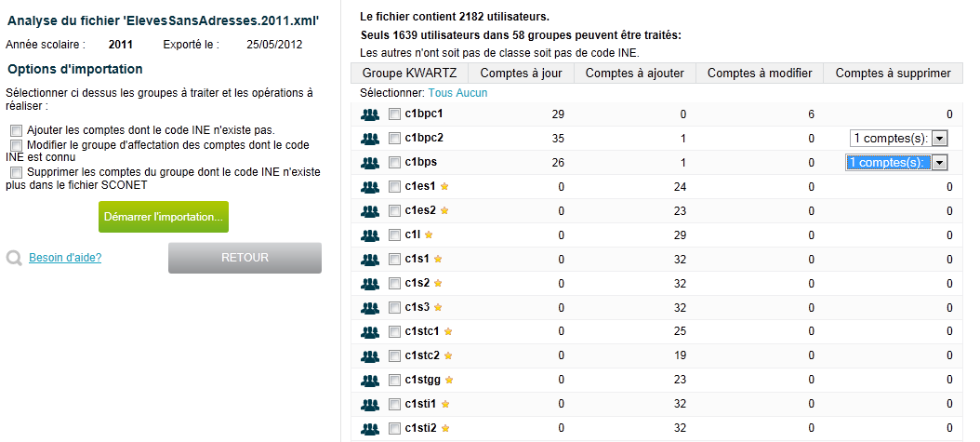Click 'Comptes à jour' column header

pos(522,74)
